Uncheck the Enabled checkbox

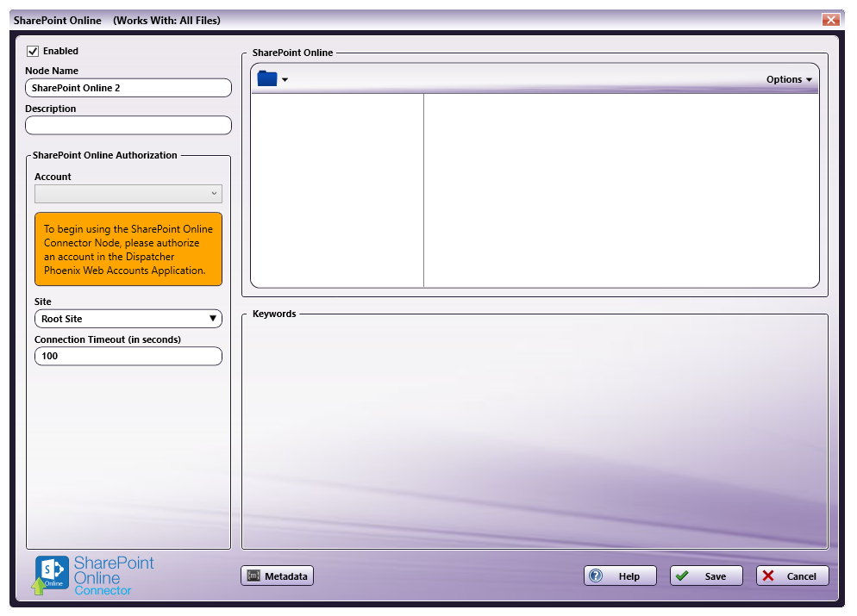33,52
